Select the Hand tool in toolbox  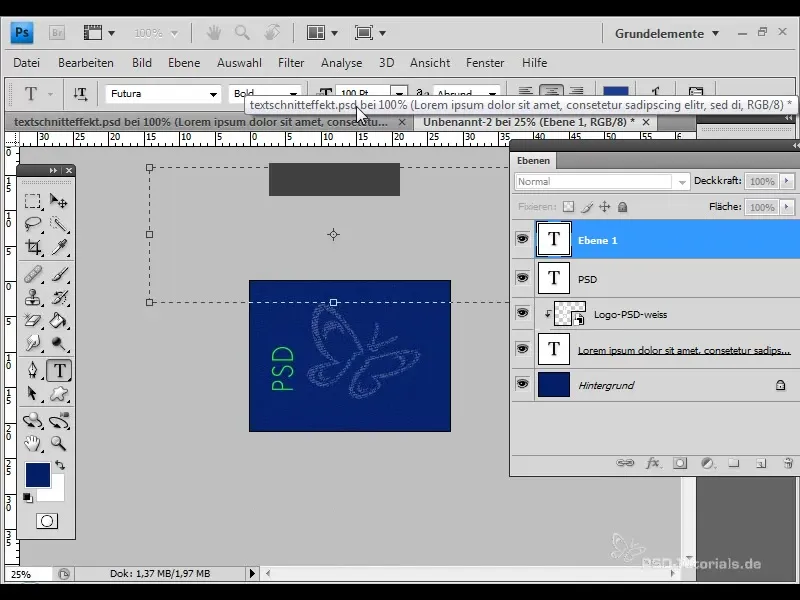pyautogui.click(x=33, y=443)
